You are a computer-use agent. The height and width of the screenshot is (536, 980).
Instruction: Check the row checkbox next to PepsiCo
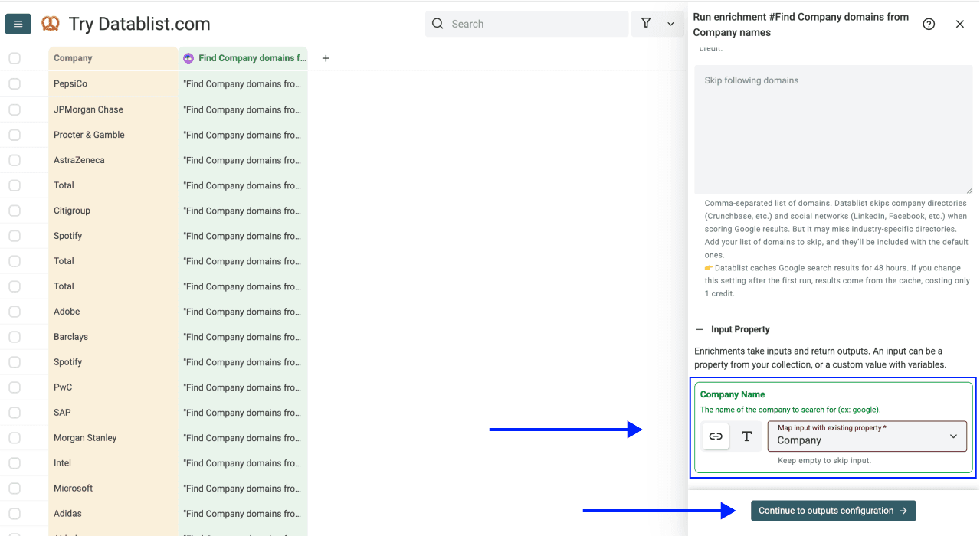pos(14,83)
